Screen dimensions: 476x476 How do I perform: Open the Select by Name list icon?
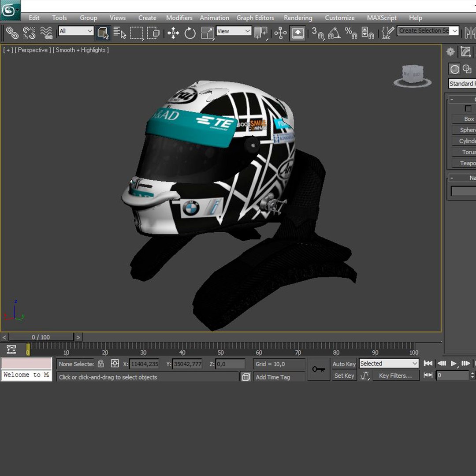point(119,33)
